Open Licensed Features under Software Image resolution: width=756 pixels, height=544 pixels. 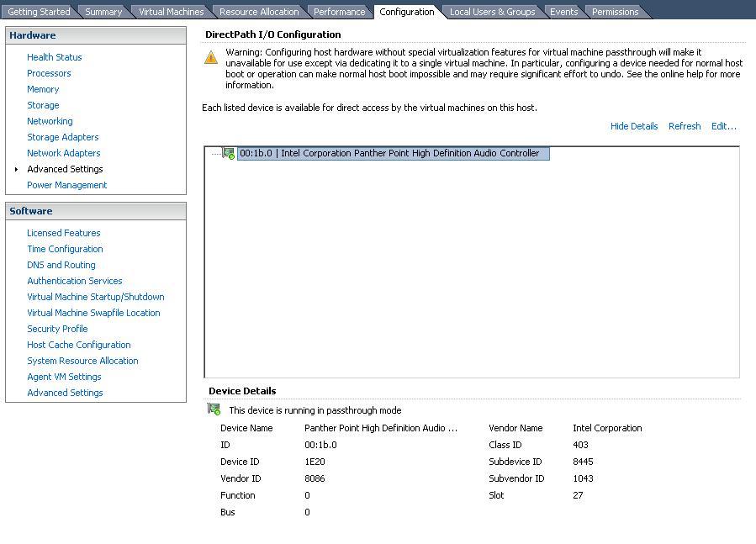[64, 233]
